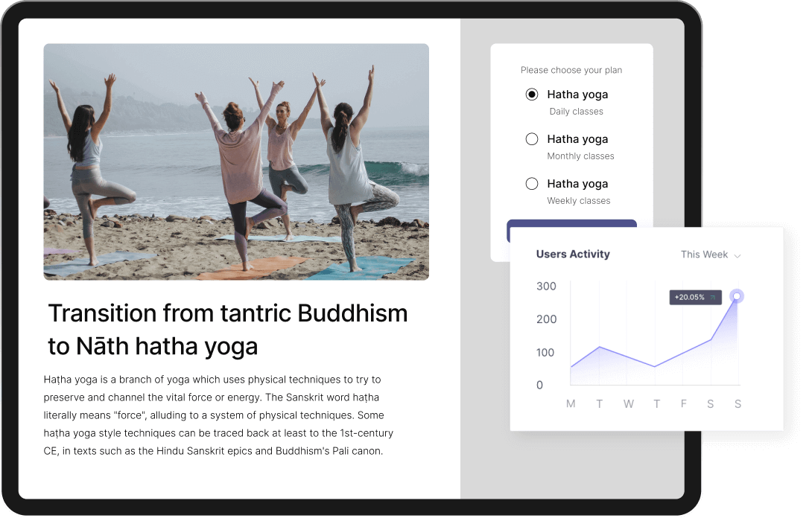Select the Hatha yoga Monthly classes radio button
812x518 pixels.
tap(532, 139)
